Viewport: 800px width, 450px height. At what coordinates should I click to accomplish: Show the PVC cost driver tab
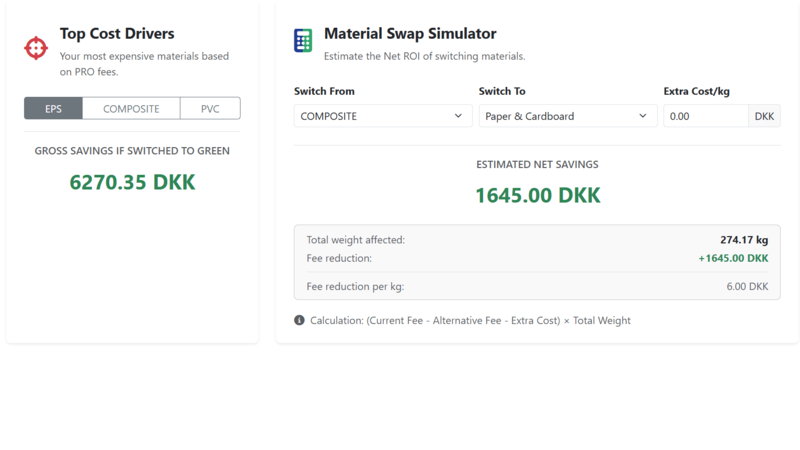[x=210, y=108]
